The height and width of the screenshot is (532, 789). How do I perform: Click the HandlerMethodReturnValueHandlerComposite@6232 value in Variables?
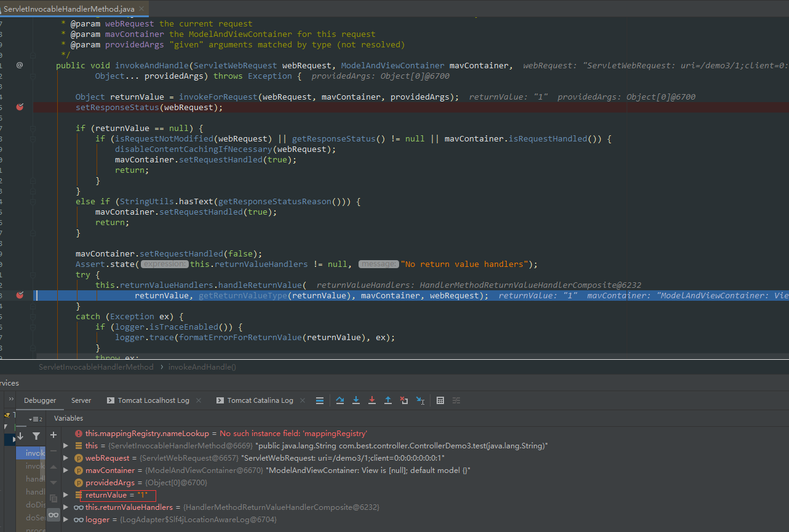[x=281, y=507]
